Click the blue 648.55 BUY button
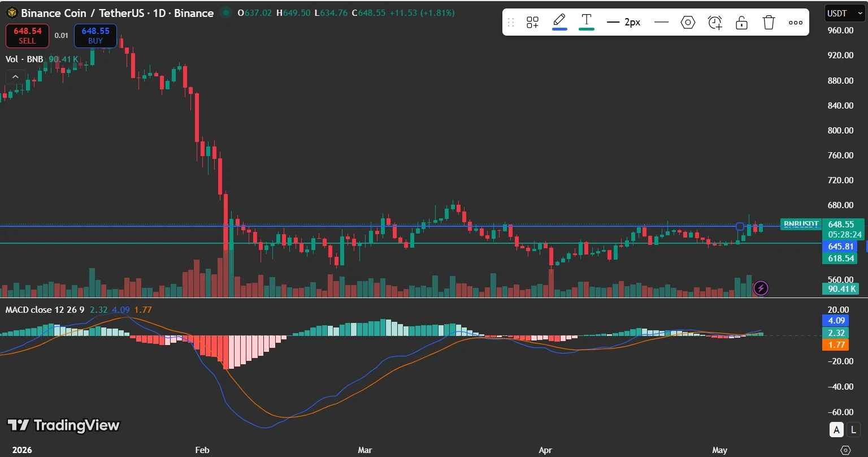The image size is (868, 457). (96, 36)
